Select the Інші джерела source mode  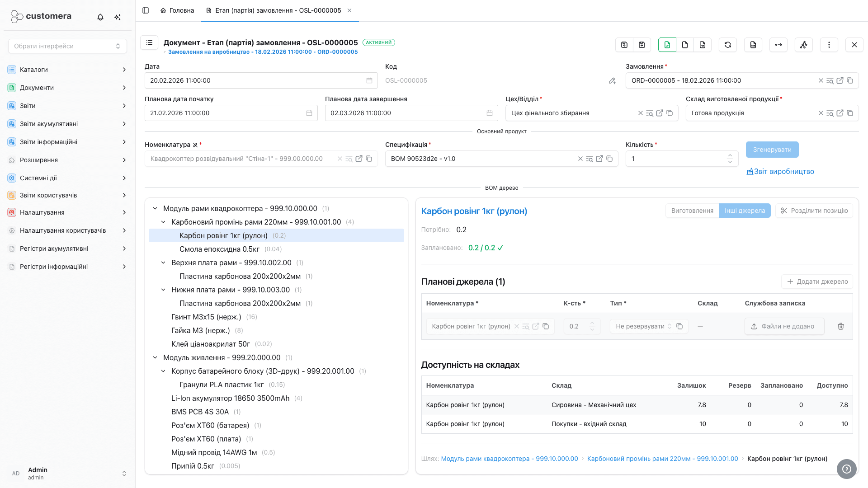[745, 211]
